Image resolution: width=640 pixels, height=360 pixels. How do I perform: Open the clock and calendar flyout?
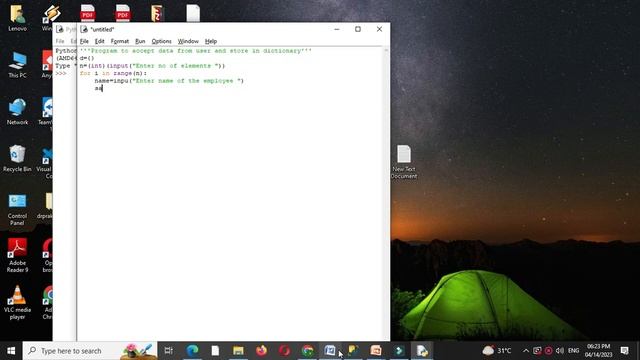click(x=598, y=351)
